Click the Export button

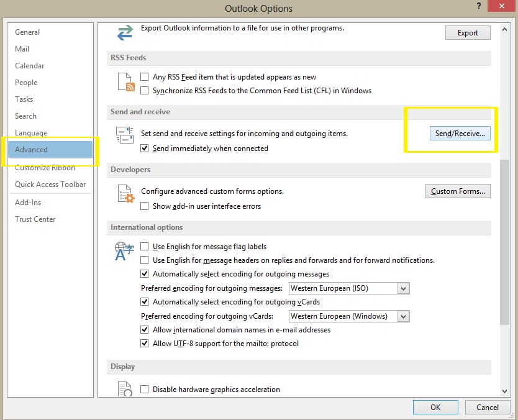[468, 33]
